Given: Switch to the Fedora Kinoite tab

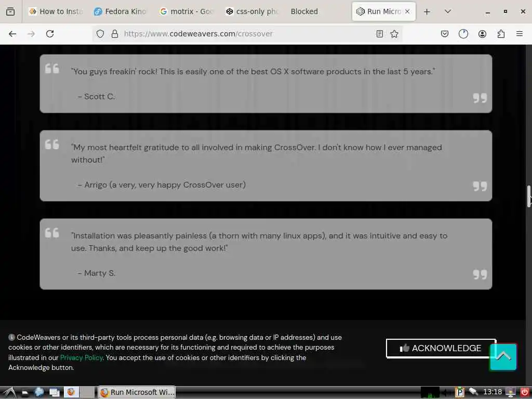Looking at the screenshot, I should click(x=121, y=11).
